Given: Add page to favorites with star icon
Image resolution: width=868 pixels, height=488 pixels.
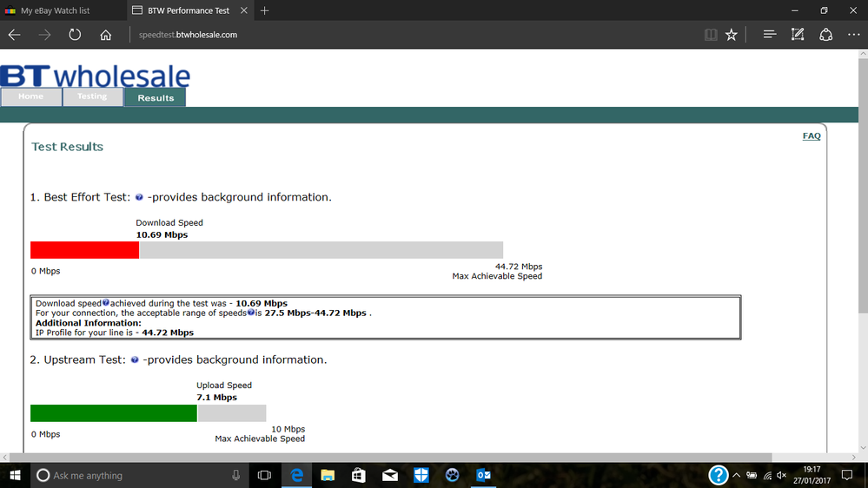Looking at the screenshot, I should pyautogui.click(x=732, y=35).
